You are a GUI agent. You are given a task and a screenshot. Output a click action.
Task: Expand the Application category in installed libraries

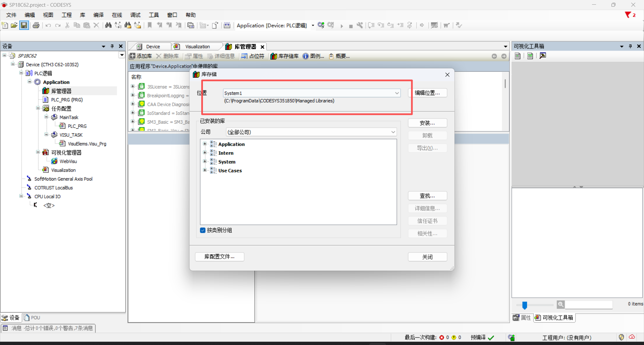[x=205, y=144]
